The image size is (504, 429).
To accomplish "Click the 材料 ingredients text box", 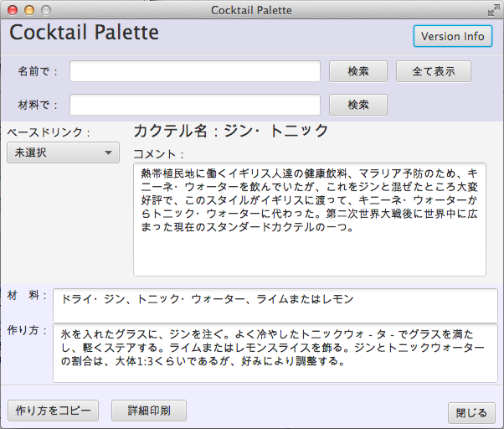I will click(x=275, y=305).
